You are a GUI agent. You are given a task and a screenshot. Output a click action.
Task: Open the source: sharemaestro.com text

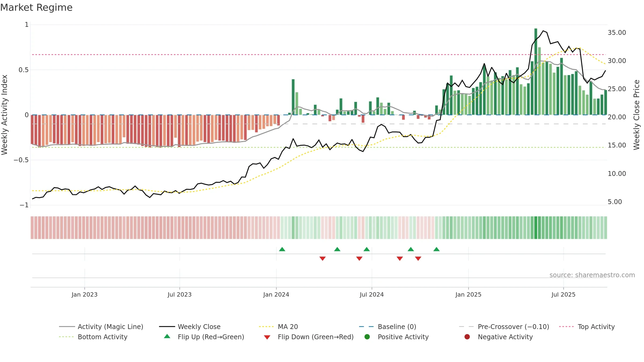pos(592,275)
